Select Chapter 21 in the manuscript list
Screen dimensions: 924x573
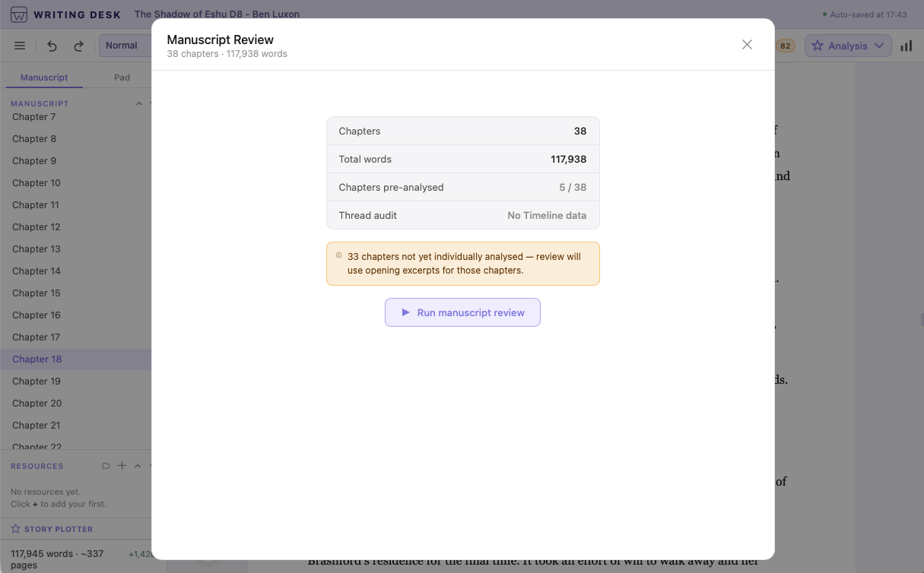[x=76, y=426]
